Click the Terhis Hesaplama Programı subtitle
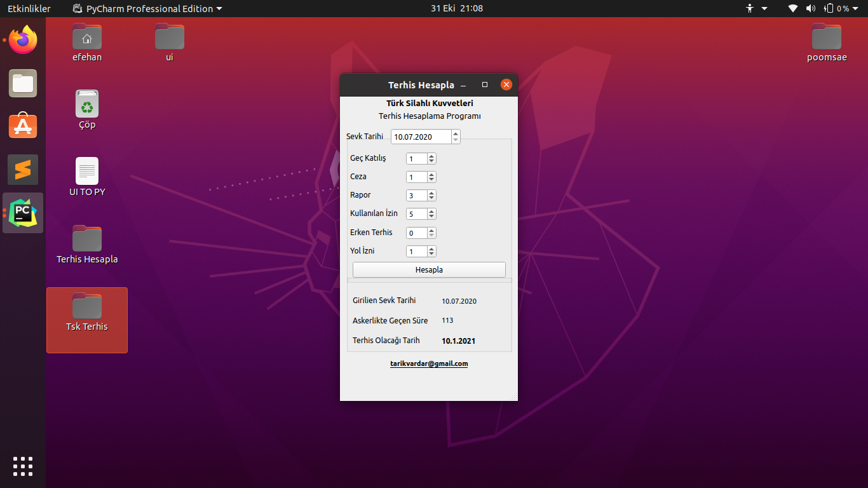 [430, 116]
